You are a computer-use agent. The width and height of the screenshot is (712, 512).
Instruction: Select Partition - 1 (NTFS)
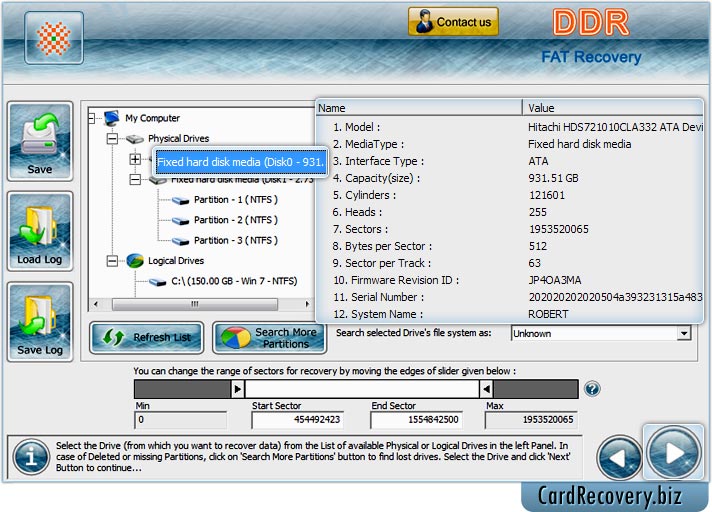point(236,200)
